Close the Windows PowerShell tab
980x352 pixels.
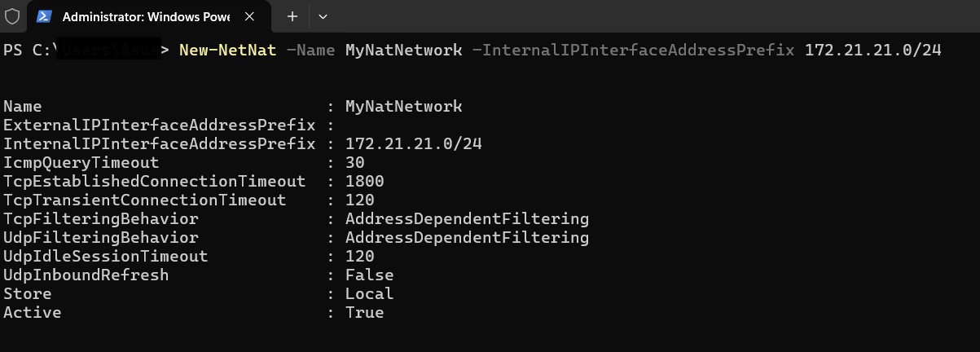pos(250,16)
